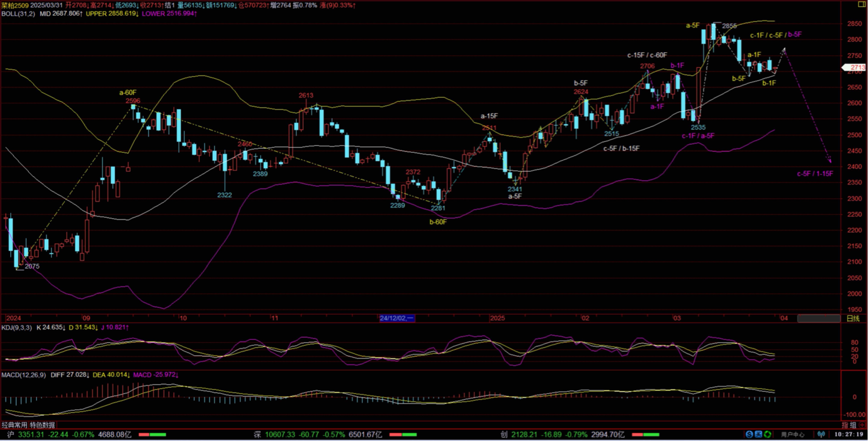868x441 pixels.
Task: Open the KDJ(9,3,3) indicator label
Action: coord(16,327)
